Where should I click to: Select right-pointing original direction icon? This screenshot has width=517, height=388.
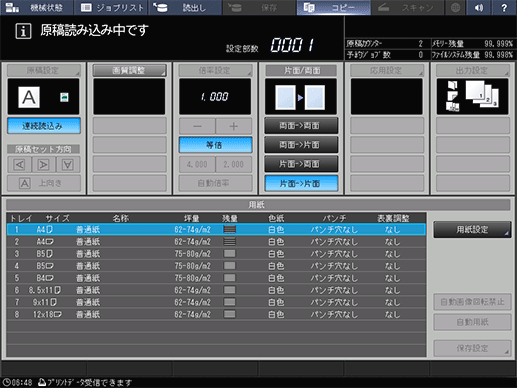pyautogui.click(x=44, y=165)
